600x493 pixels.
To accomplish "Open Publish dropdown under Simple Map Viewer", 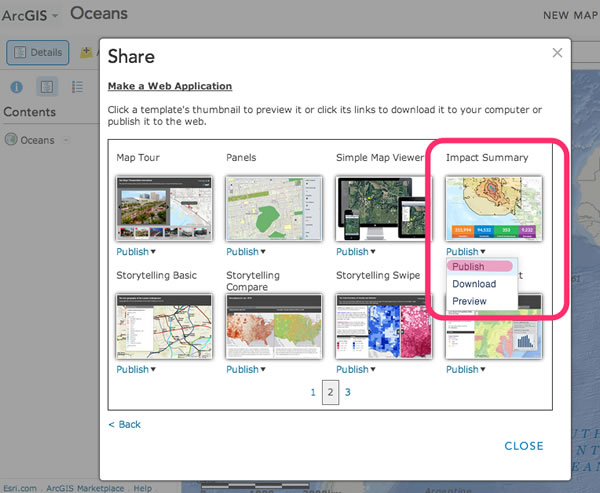I will pyautogui.click(x=355, y=252).
